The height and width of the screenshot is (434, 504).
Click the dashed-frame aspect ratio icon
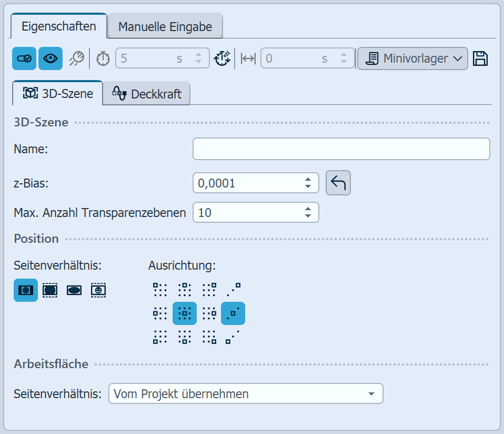[50, 290]
